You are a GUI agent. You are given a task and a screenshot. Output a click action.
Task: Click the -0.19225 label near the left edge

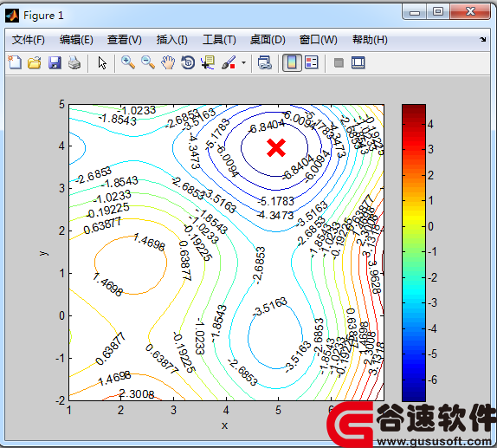pyautogui.click(x=108, y=211)
